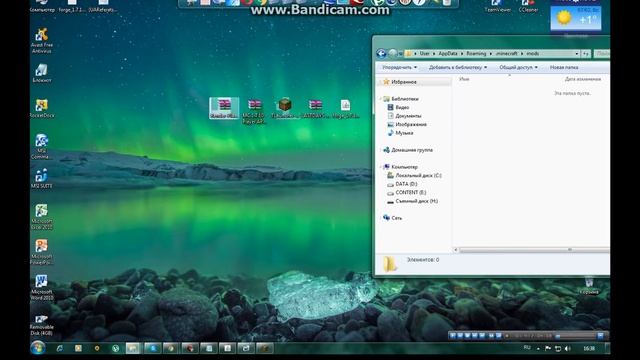Image resolution: width=640 pixels, height=360 pixels.
Task: Select Библиотеки in the navigation pane
Action: (404, 99)
